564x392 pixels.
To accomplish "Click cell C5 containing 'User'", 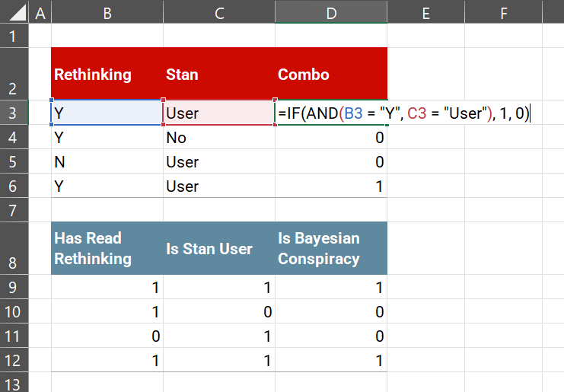I will 219,161.
